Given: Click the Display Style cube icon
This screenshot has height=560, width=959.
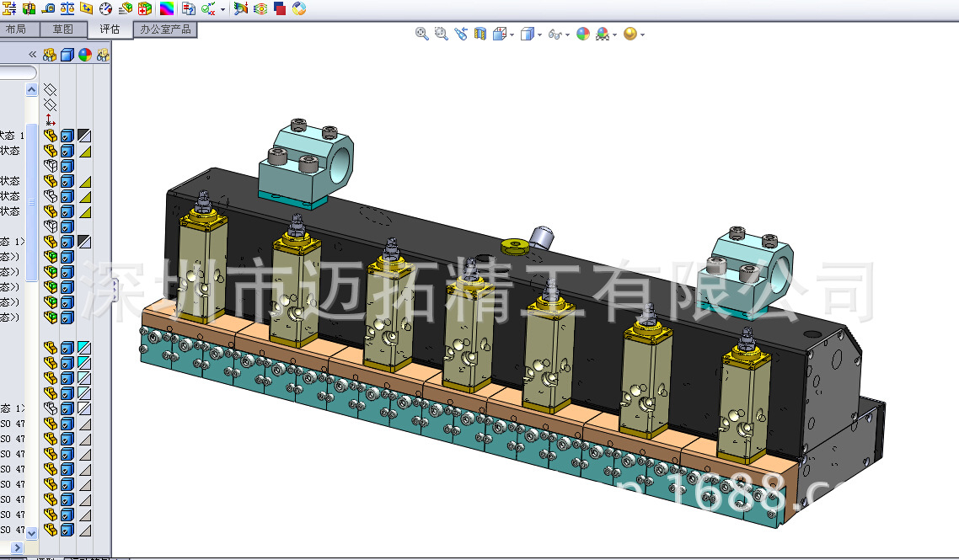Looking at the screenshot, I should (527, 34).
